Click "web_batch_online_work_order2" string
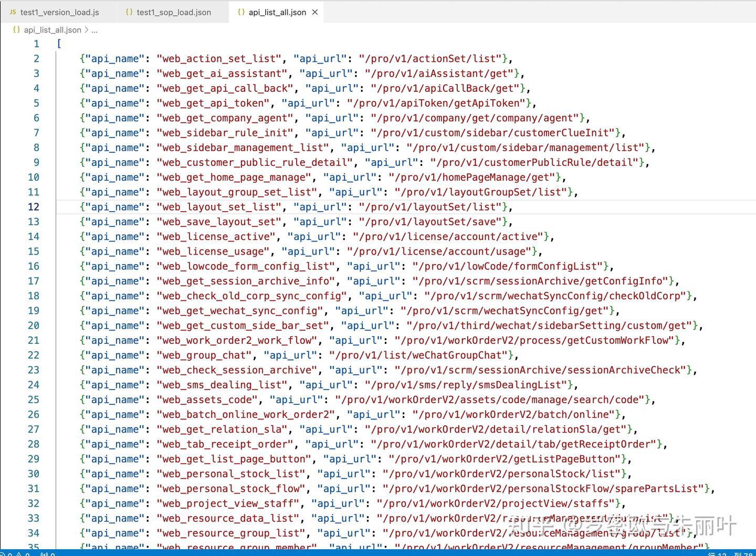Viewport: 756px width, 556px height. [x=246, y=415]
